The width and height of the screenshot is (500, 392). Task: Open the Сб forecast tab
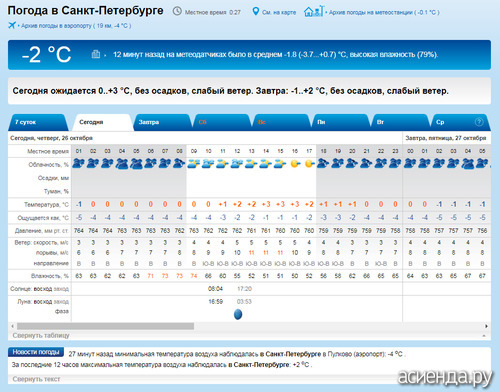tap(222, 122)
